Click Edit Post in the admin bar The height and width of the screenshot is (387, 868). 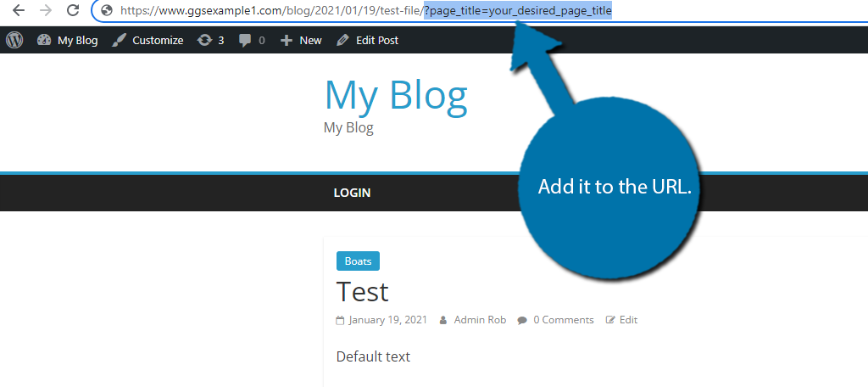point(368,40)
